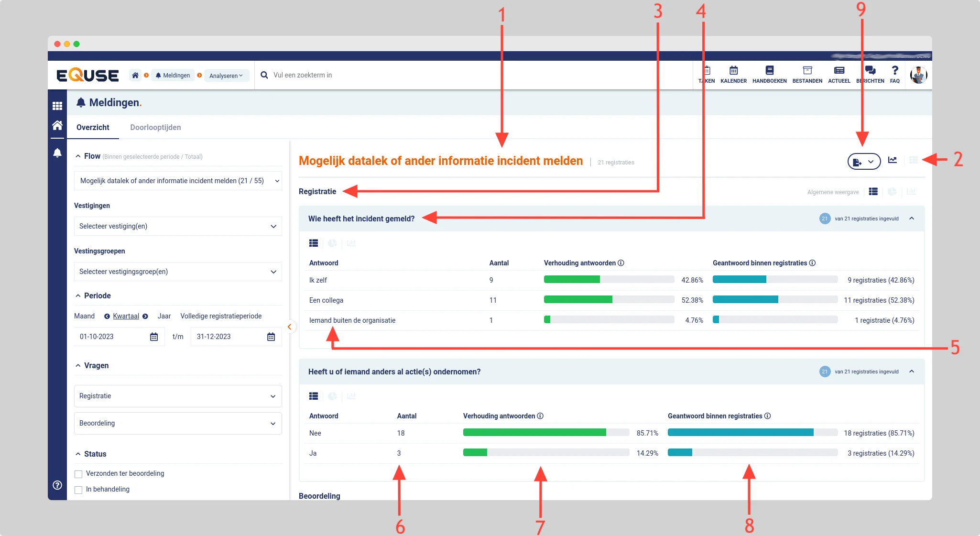Switch first question to pie chart view

[332, 243]
